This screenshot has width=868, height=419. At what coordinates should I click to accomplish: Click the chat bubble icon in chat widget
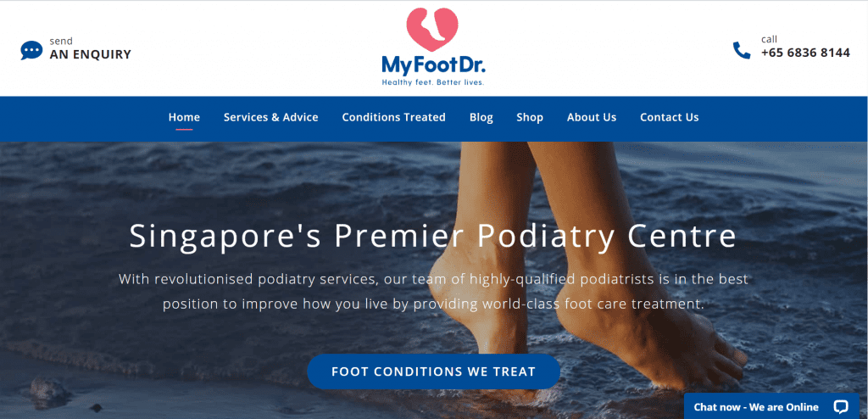click(x=840, y=407)
